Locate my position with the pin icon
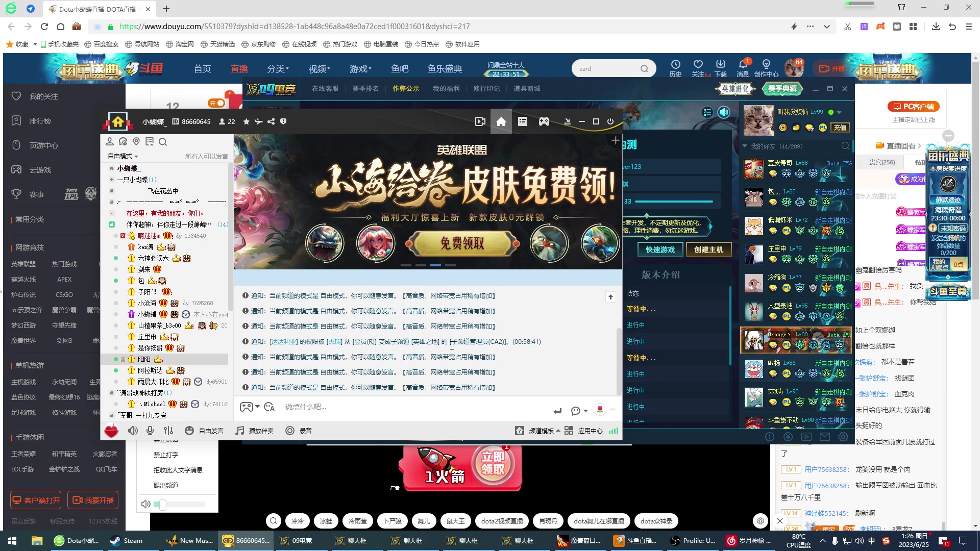This screenshot has height=551, width=980. tap(136, 142)
